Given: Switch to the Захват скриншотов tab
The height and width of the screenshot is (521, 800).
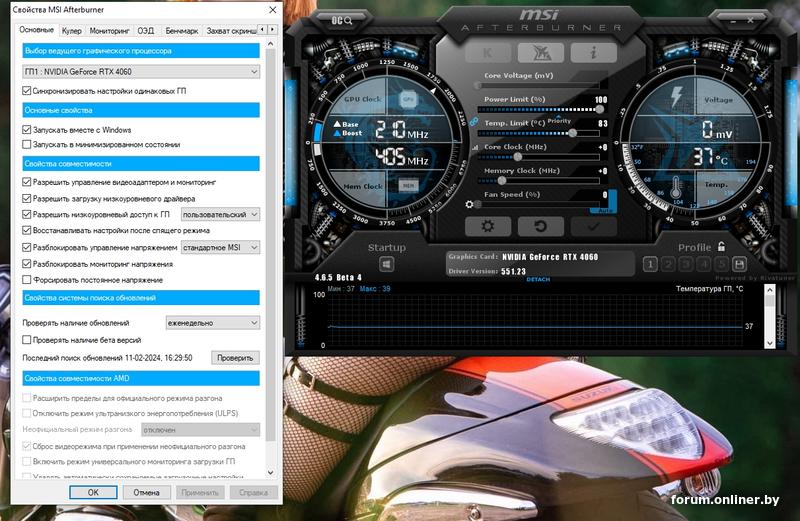Looking at the screenshot, I should pyautogui.click(x=231, y=31).
